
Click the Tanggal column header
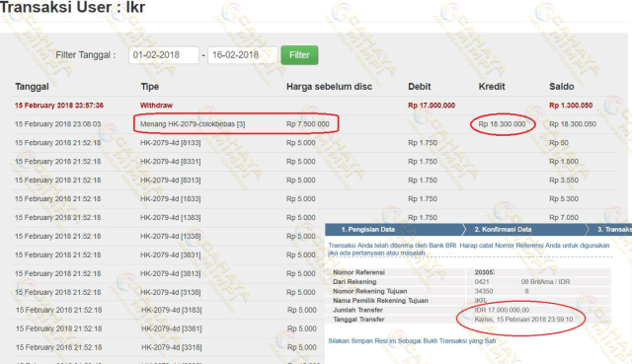coord(32,87)
